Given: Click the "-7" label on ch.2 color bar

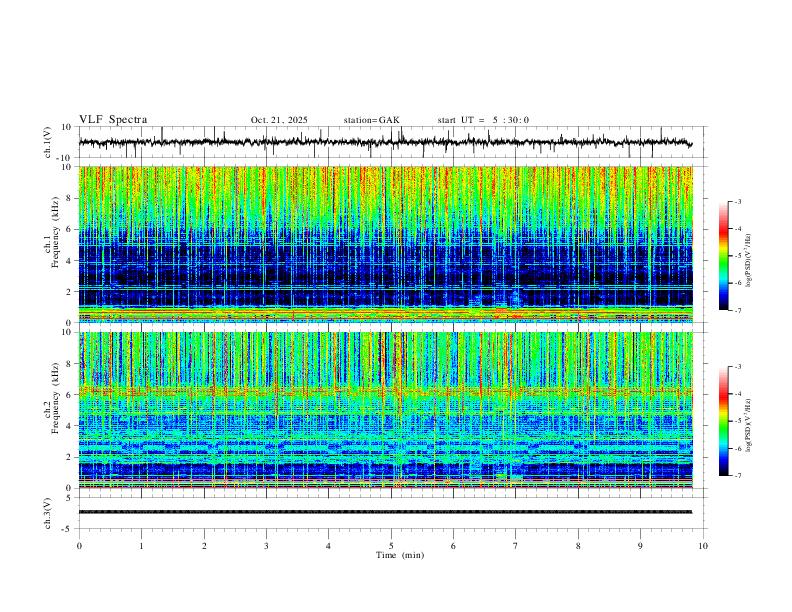Looking at the screenshot, I should tap(737, 476).
